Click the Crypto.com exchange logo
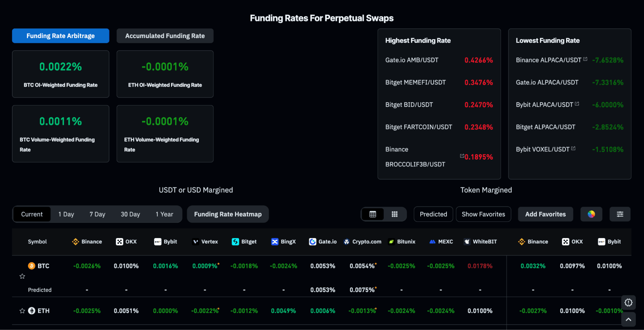 point(347,242)
